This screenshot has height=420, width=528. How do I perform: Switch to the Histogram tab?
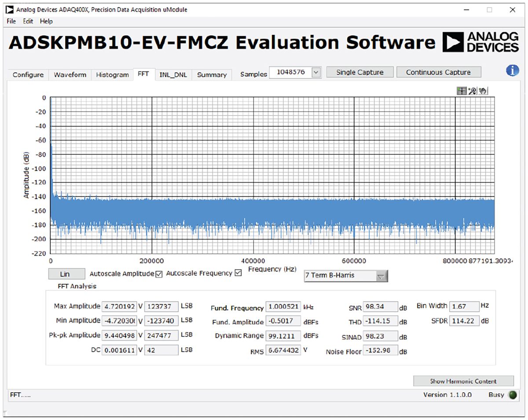coord(112,75)
